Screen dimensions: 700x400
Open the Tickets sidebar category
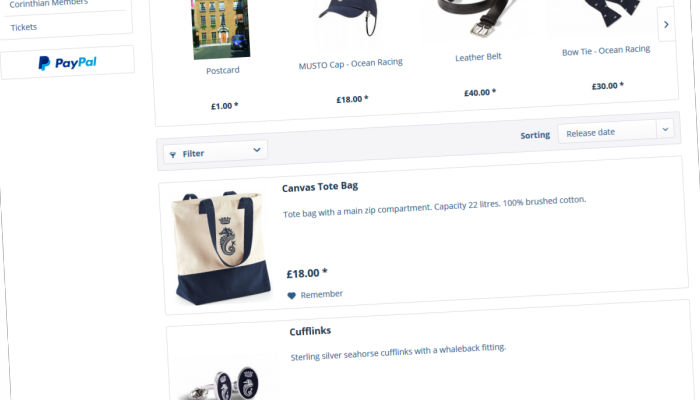tap(24, 27)
